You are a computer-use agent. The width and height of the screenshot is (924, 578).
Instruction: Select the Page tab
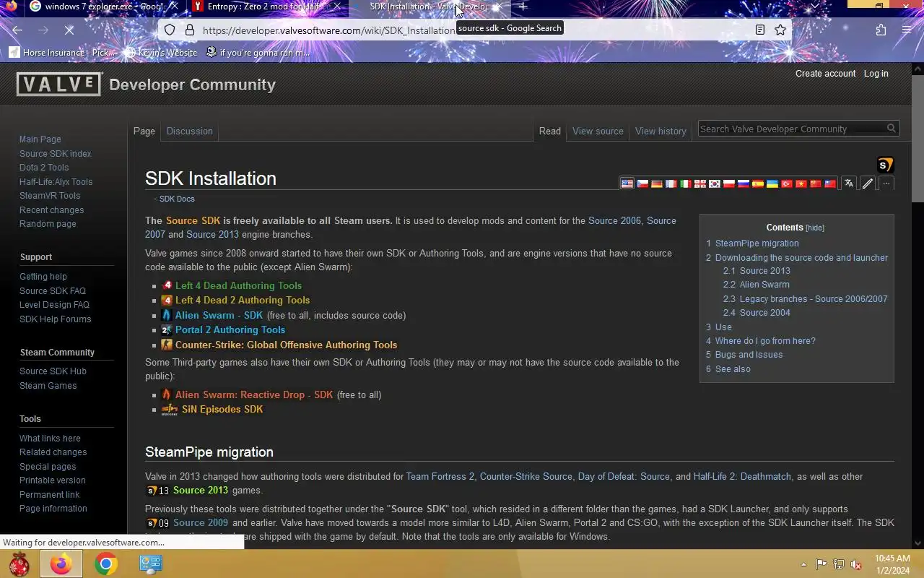tap(144, 131)
